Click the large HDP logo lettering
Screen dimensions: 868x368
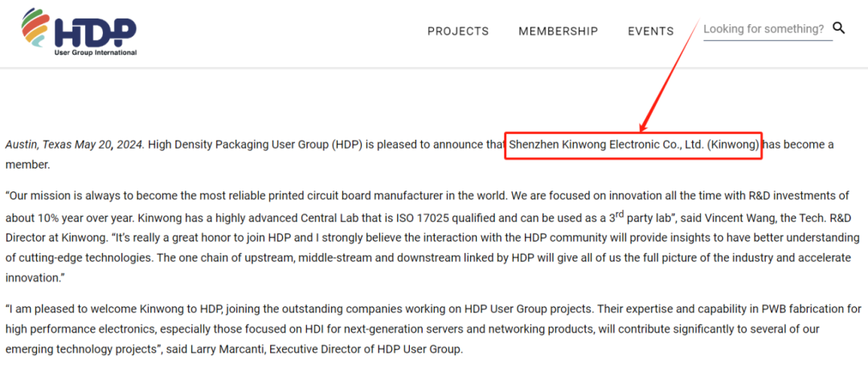click(95, 31)
